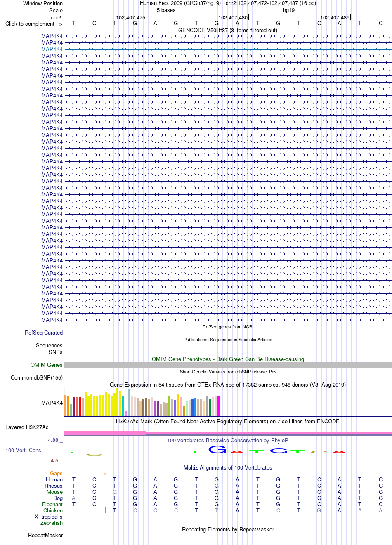Select the Layered H3K27Ac track label
The image size is (392, 545).
coord(27,427)
